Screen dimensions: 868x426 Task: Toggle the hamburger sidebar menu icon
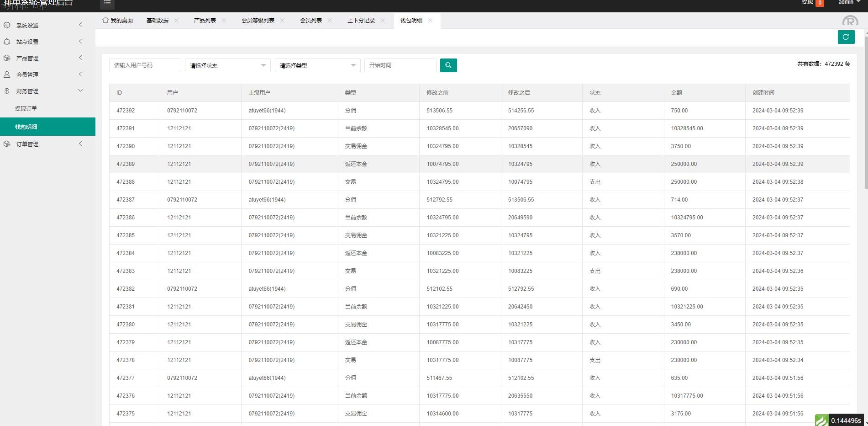click(107, 3)
